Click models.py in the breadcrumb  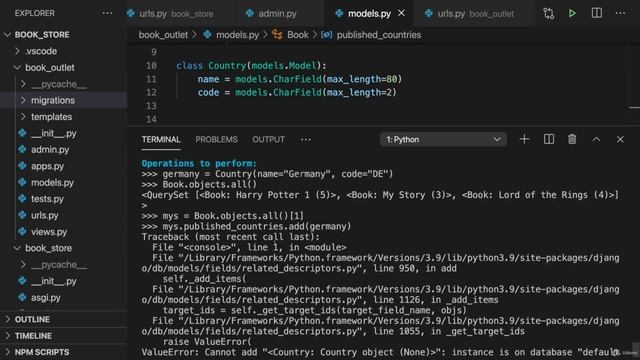pos(237,35)
